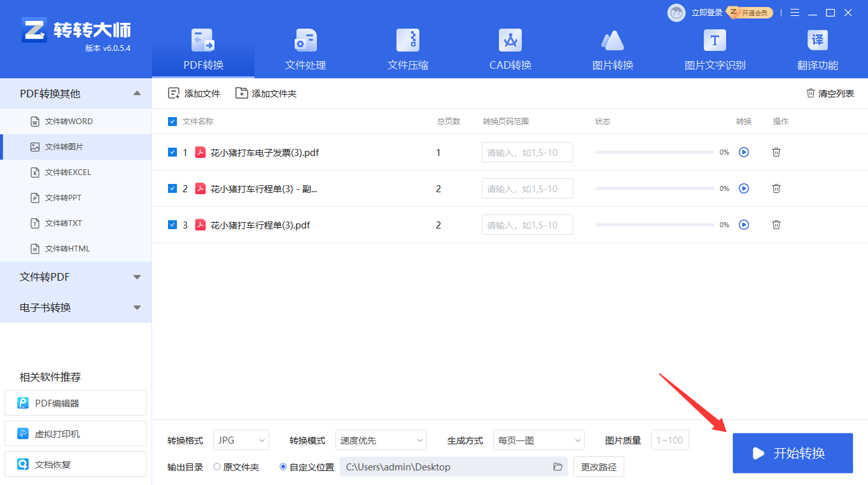Click the 文件转EXCEL sheet icon

point(35,172)
